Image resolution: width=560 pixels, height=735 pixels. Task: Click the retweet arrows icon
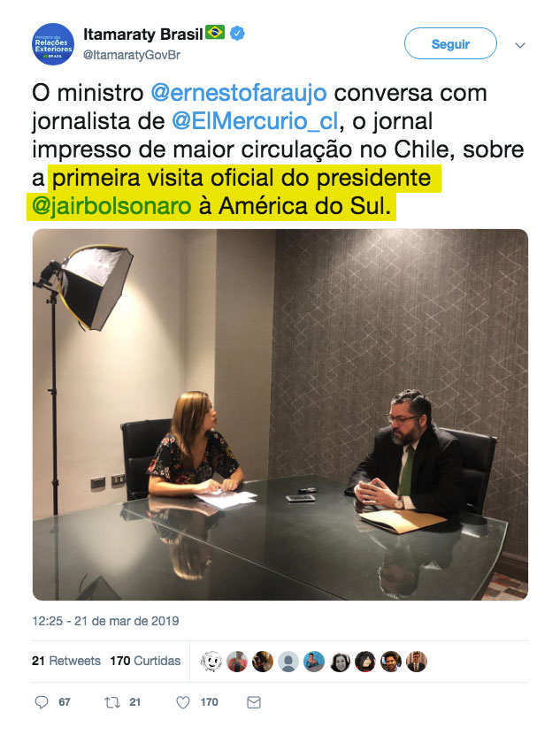[x=112, y=701]
